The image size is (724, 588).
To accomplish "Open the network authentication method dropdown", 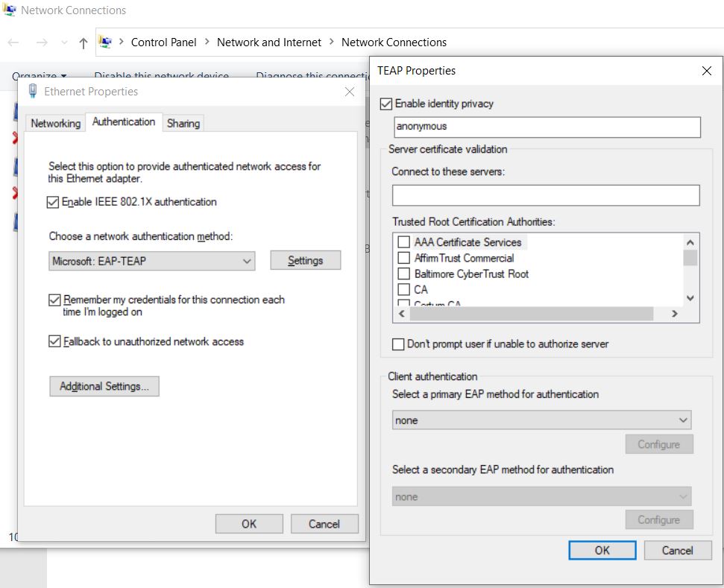I will click(248, 259).
